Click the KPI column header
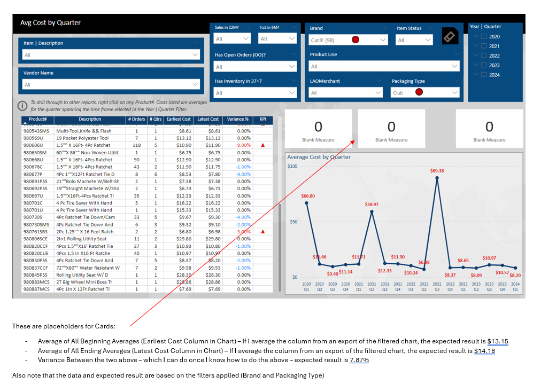Image resolution: width=533 pixels, height=392 pixels. 263,119
